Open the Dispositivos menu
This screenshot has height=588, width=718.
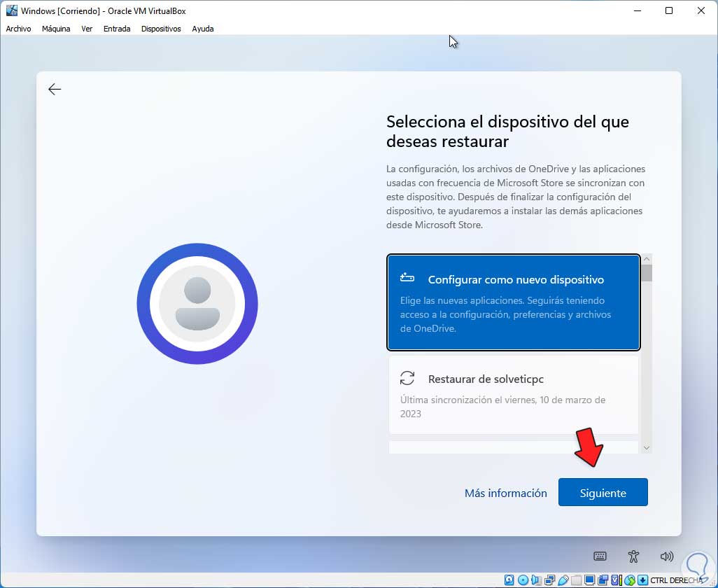[x=161, y=29]
